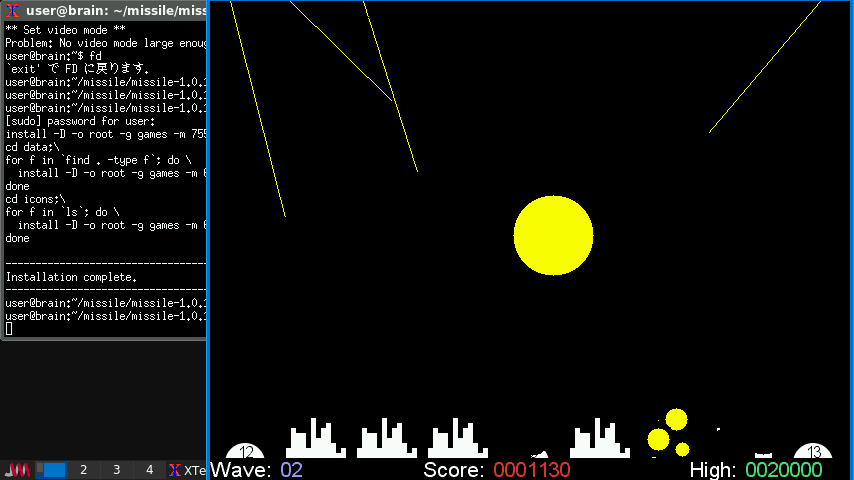
Task: Click the red Score value 0001130
Action: 531,470
